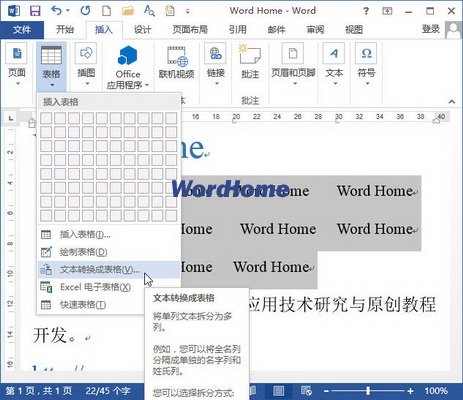This screenshot has height=400, width=463.
Task: Open Word Help question mark
Action: (x=366, y=11)
